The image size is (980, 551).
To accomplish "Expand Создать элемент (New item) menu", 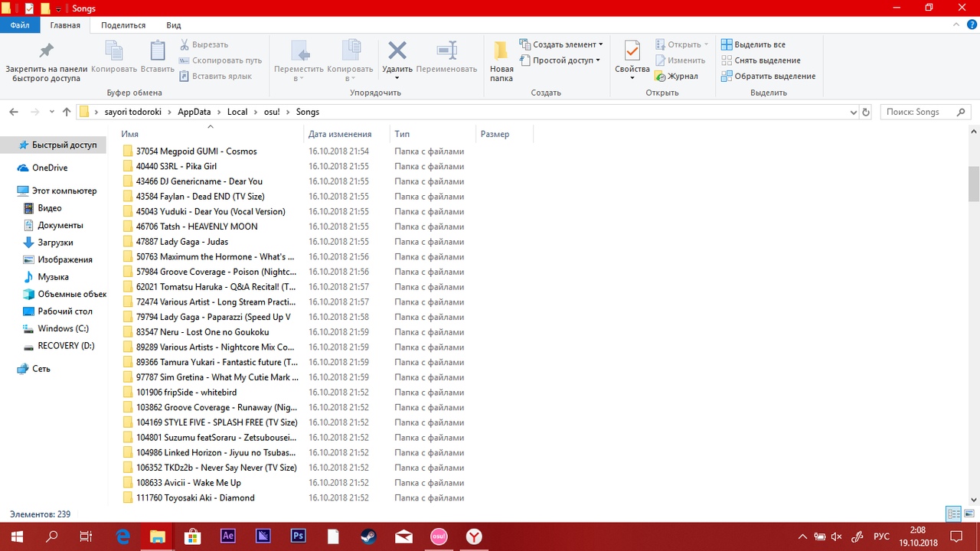I will [561, 44].
